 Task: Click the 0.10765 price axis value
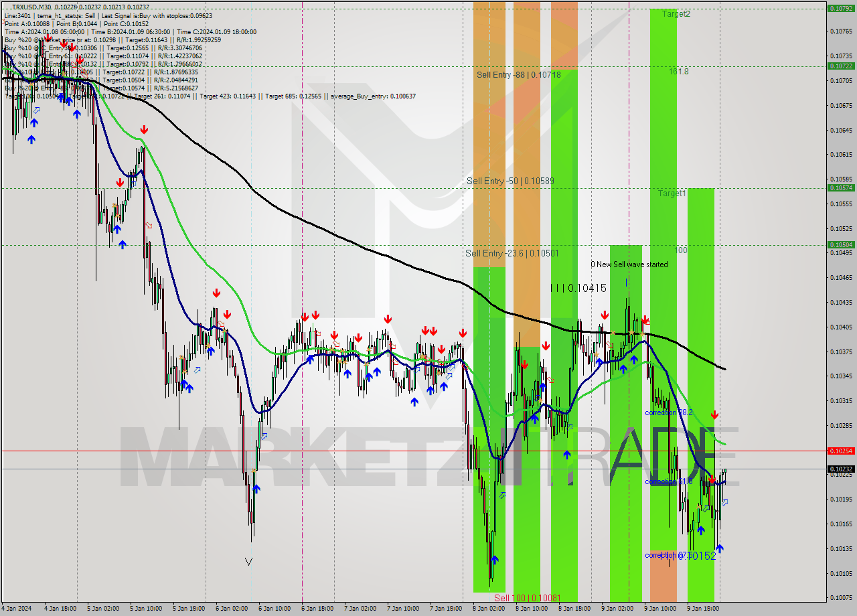pyautogui.click(x=842, y=31)
